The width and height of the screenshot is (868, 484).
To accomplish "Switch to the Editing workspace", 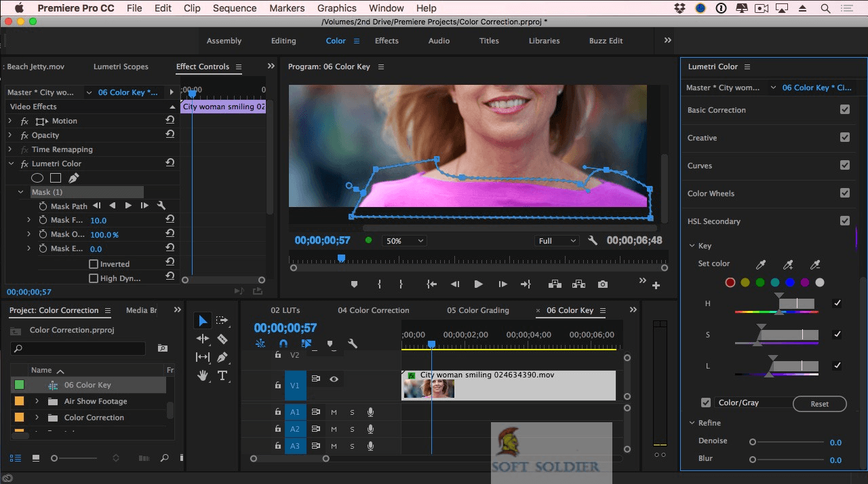I will pyautogui.click(x=283, y=41).
